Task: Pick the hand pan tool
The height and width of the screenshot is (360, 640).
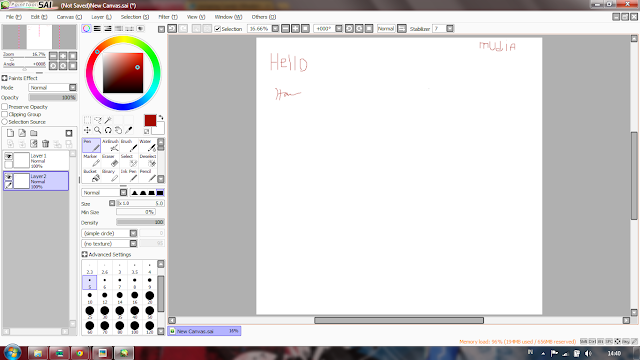Action: click(x=118, y=130)
